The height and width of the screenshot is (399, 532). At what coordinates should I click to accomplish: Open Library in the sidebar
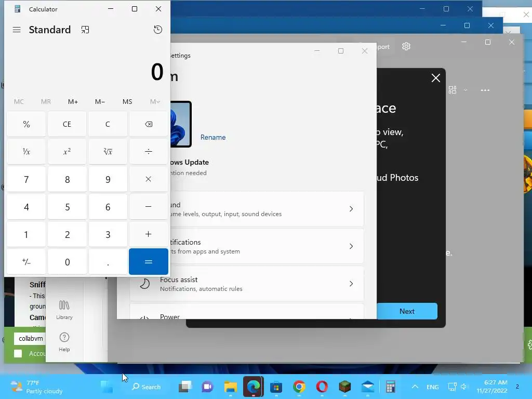point(64,310)
